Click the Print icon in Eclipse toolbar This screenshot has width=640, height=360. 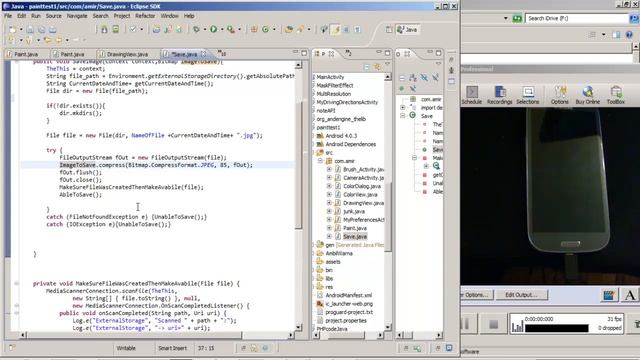(x=53, y=29)
